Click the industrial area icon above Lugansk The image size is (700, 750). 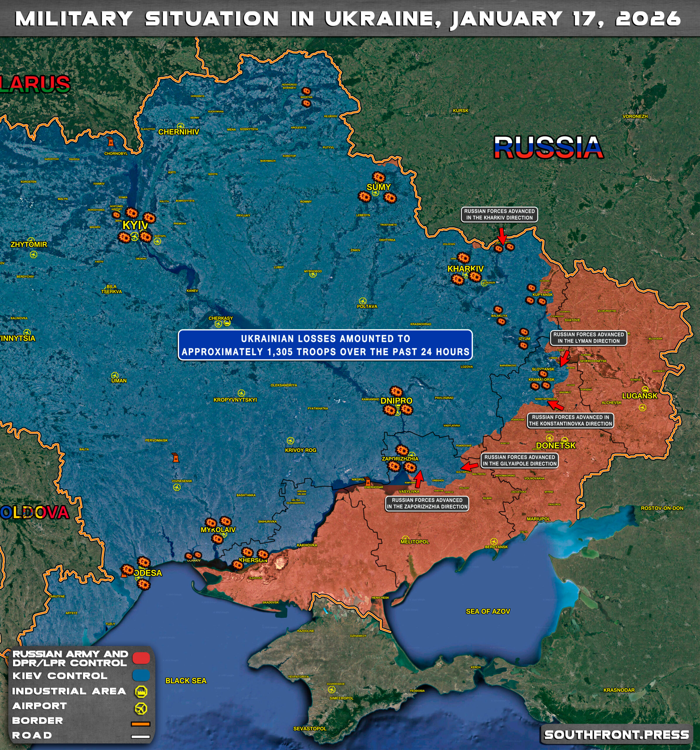[x=645, y=390]
